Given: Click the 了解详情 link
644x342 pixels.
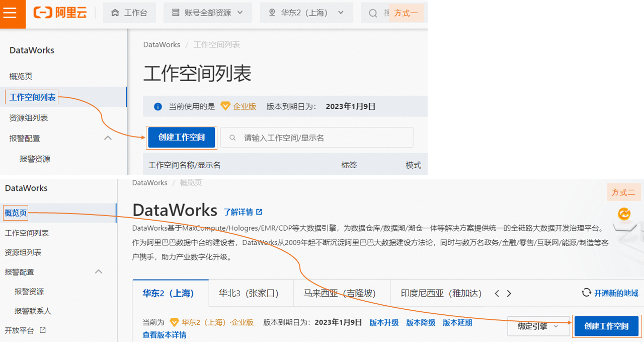Looking at the screenshot, I should tap(243, 212).
